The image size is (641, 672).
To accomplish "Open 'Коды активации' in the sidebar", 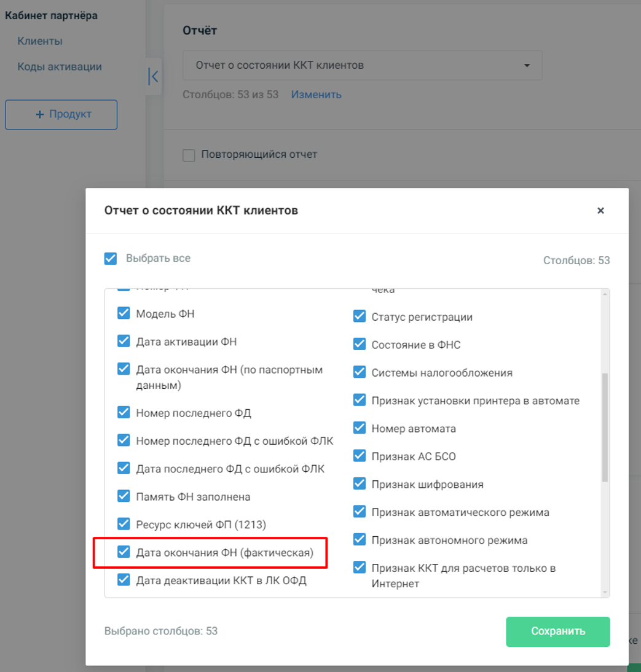I will pos(60,67).
